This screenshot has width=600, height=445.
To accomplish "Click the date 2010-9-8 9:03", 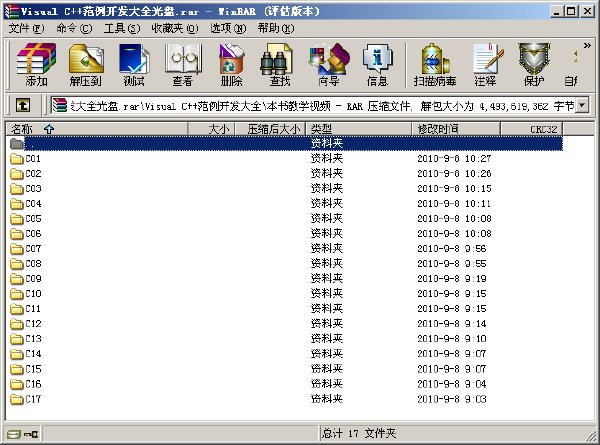I will click(x=452, y=399).
